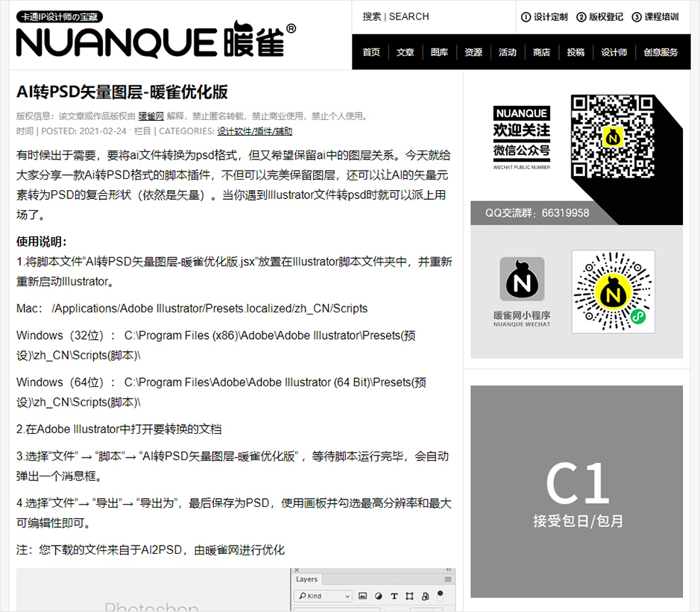The height and width of the screenshot is (612, 700).
Task: Open the 资源 nav item
Action: point(473,52)
